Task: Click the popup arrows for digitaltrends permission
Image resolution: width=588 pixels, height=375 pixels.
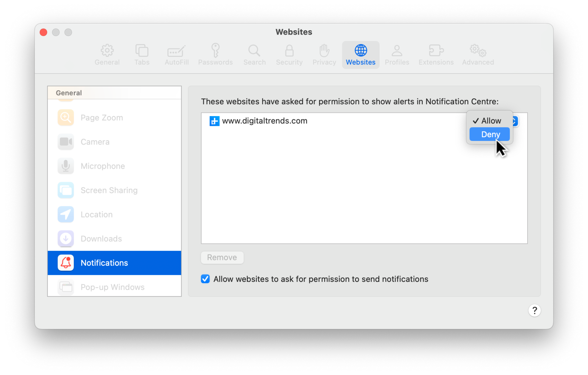Action: click(515, 121)
